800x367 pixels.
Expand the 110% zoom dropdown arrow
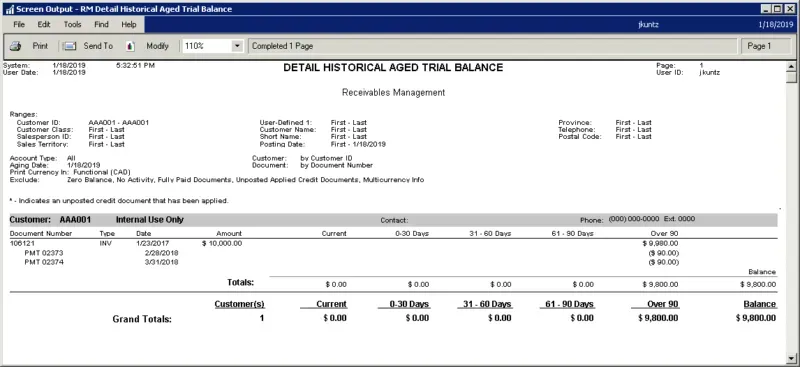coord(237,46)
